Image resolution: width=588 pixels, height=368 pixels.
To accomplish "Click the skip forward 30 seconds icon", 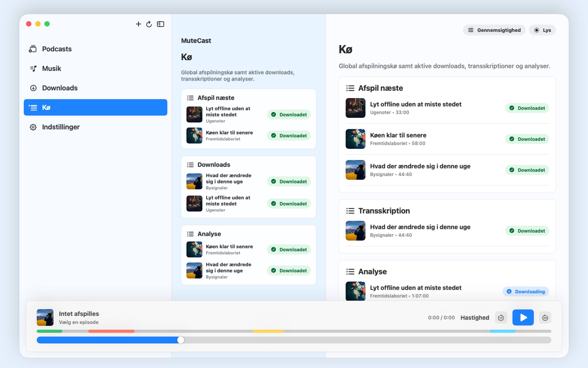I will point(545,317).
